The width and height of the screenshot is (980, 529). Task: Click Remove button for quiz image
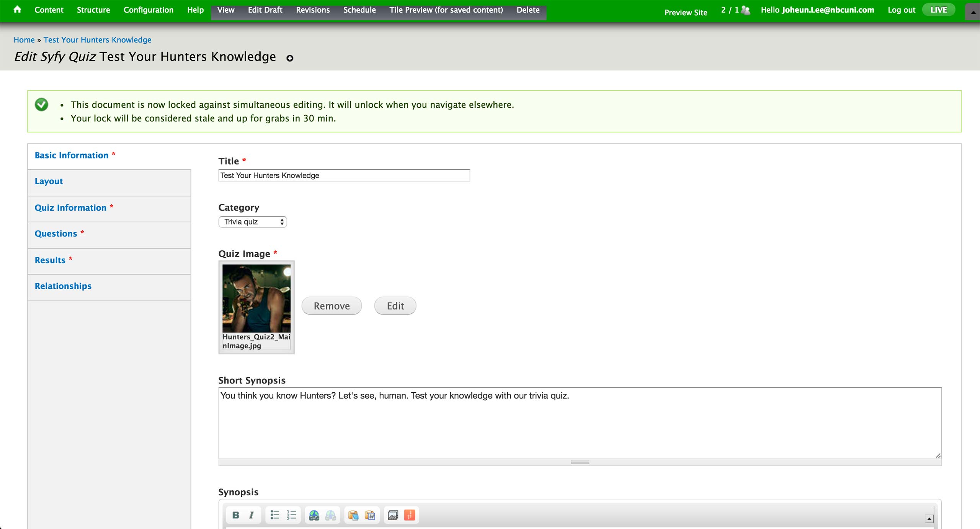(x=332, y=306)
